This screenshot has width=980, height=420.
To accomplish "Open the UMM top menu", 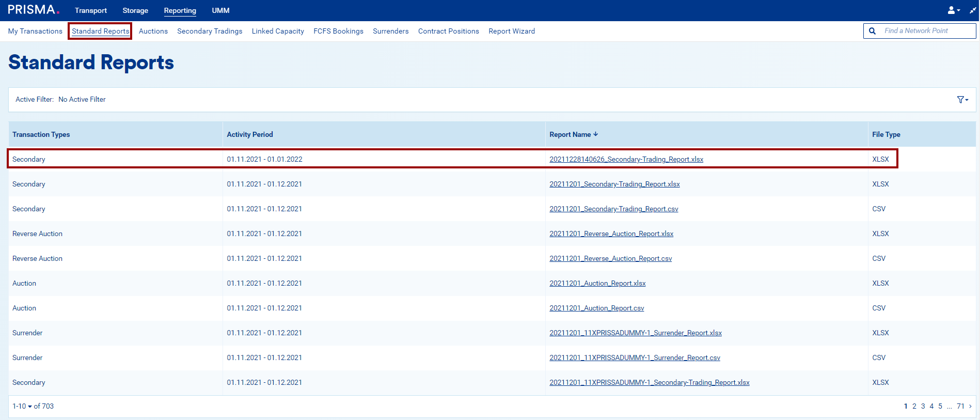I will coord(220,10).
